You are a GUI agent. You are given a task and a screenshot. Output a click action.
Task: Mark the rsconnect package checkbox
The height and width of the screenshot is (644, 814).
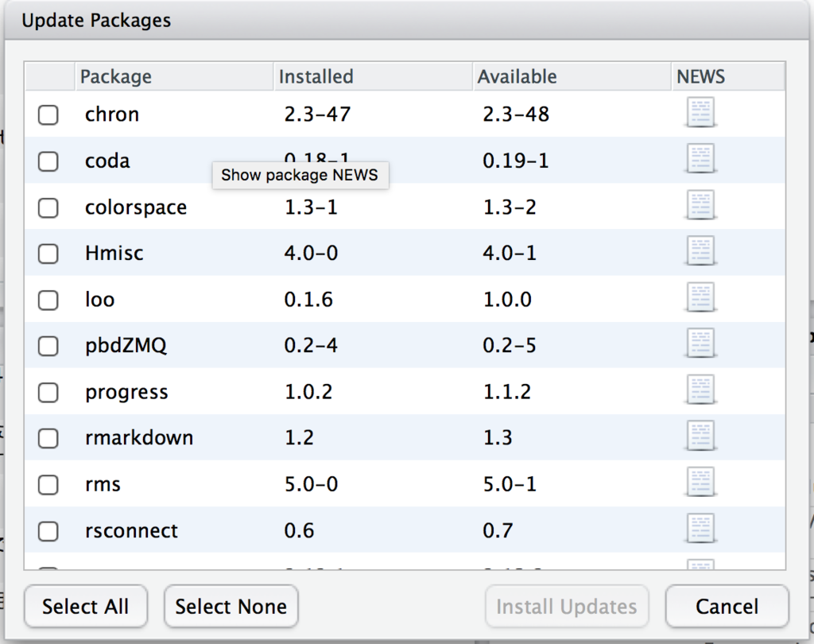[48, 531]
